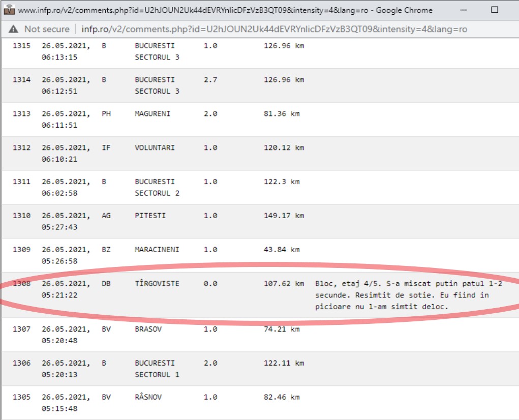Click BUCURESTI SECTORUL 1 in row 1306
The image size is (519, 420).
157,369
